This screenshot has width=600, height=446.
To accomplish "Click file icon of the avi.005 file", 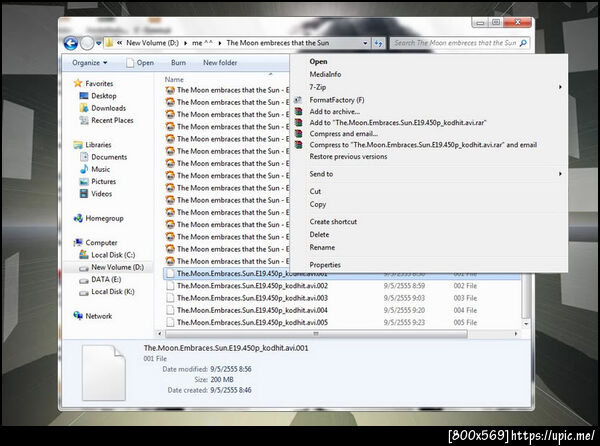I will click(x=170, y=322).
